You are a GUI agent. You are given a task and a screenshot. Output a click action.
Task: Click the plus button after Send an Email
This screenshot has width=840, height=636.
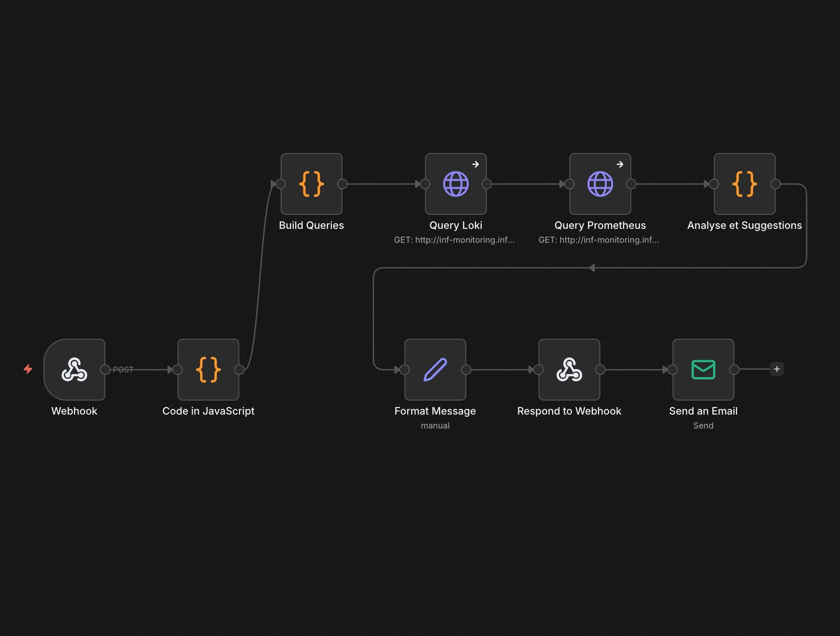(776, 369)
